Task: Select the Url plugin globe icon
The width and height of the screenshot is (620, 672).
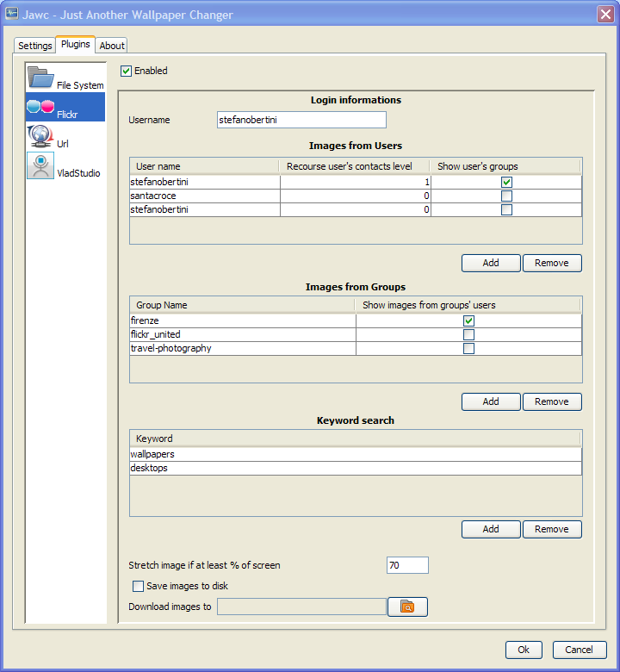Action: point(40,136)
